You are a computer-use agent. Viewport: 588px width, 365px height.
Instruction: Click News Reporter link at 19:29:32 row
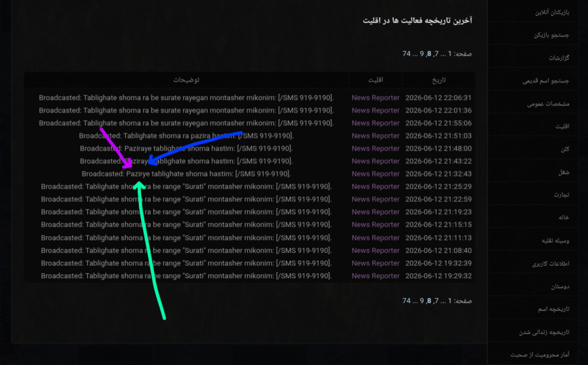pos(376,276)
